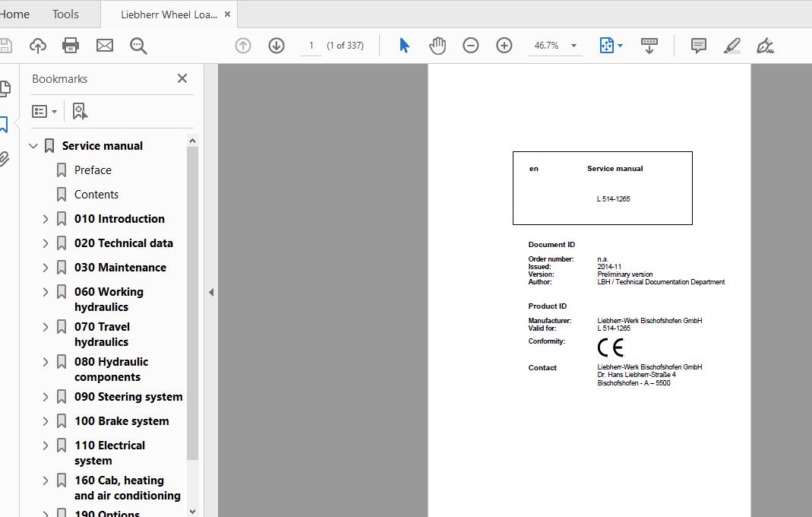
Task: Click 'Liebherr-Werk Bischofshofen GmbH' manufacturer text
Action: pyautogui.click(x=650, y=321)
